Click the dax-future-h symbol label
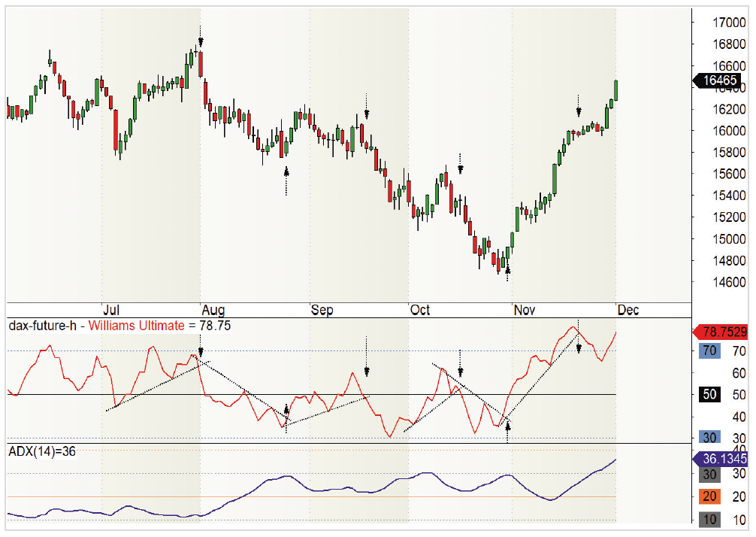This screenshot has height=537, width=756. pos(42,326)
